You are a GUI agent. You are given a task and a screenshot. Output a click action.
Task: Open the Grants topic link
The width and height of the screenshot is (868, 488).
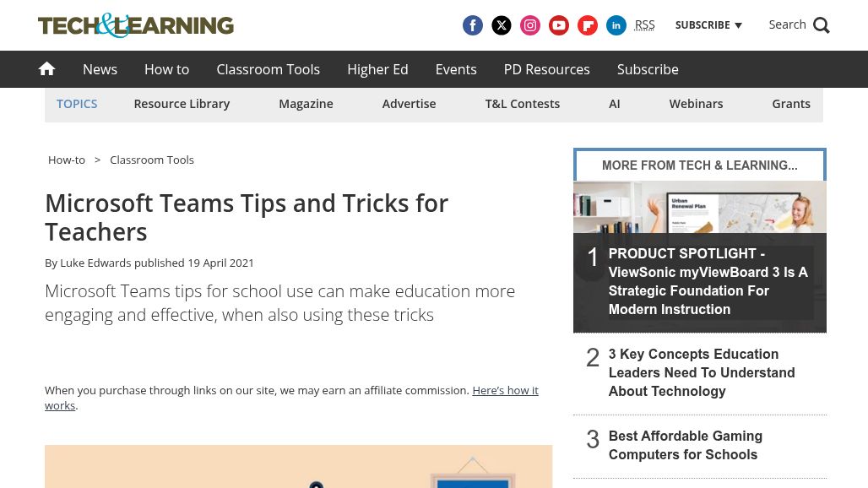791,104
